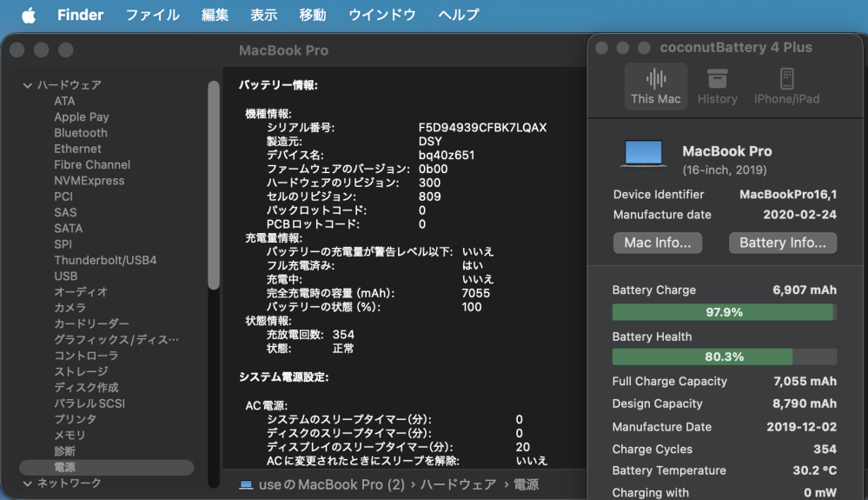Select PCI in the sidebar
Screen dimensions: 868x500
tap(63, 197)
